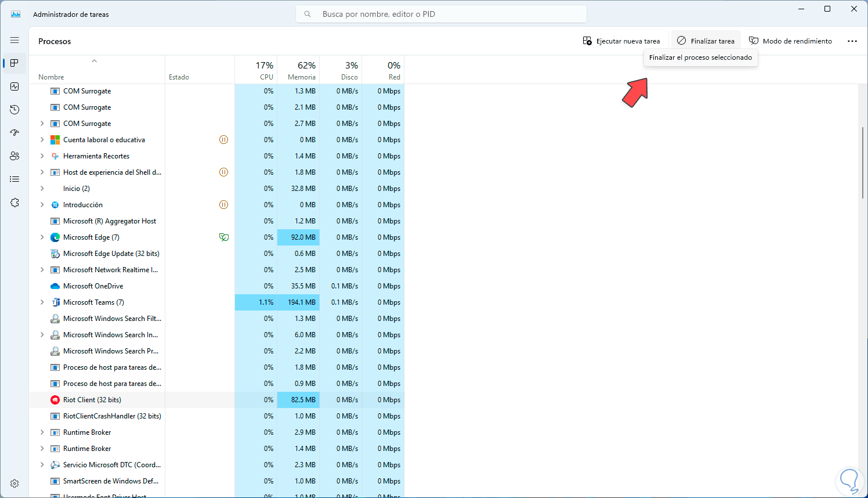Select the Riot Client (32 bits) process row
Viewport: 868px width, 498px height.
point(216,400)
